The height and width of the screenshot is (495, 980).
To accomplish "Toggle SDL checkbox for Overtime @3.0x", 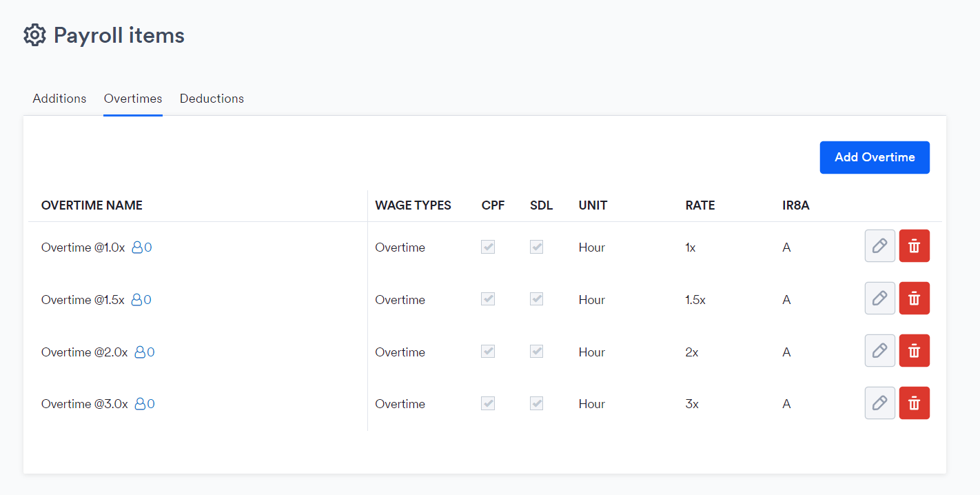I will tap(536, 403).
